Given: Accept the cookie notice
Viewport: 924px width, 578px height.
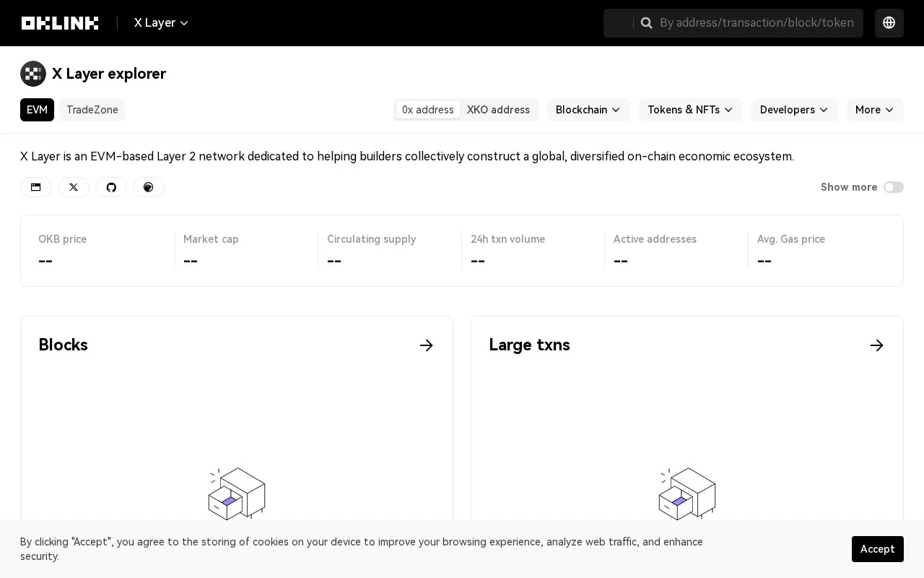Looking at the screenshot, I should pos(878,549).
